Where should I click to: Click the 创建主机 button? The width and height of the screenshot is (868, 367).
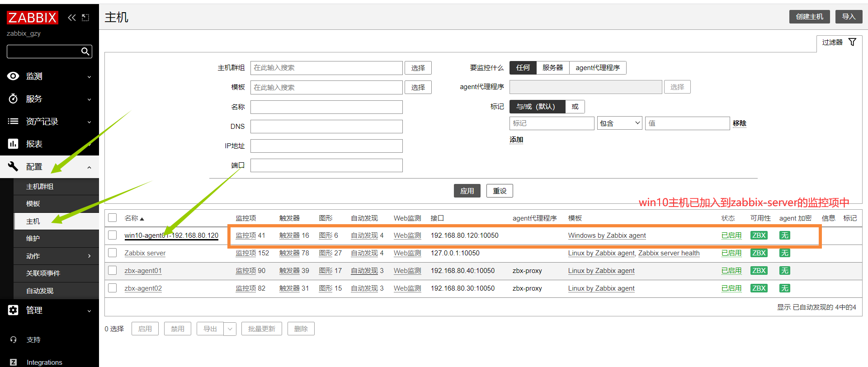(x=810, y=17)
